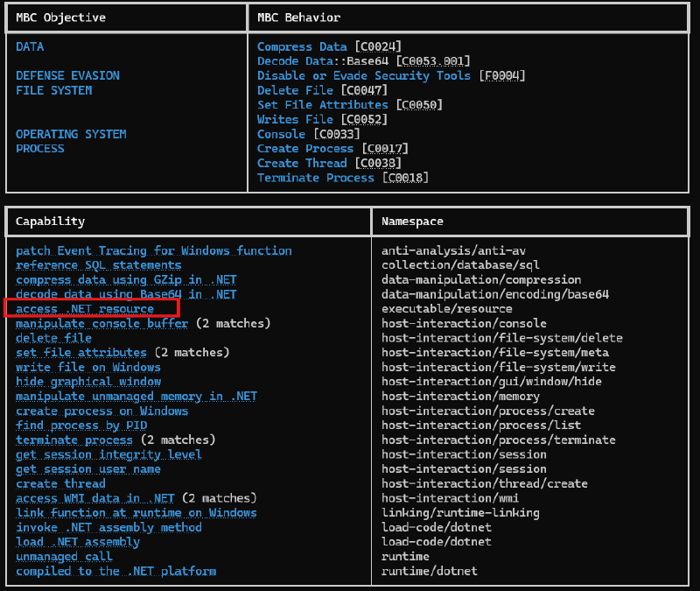Click the C0047 identifier

click(364, 91)
